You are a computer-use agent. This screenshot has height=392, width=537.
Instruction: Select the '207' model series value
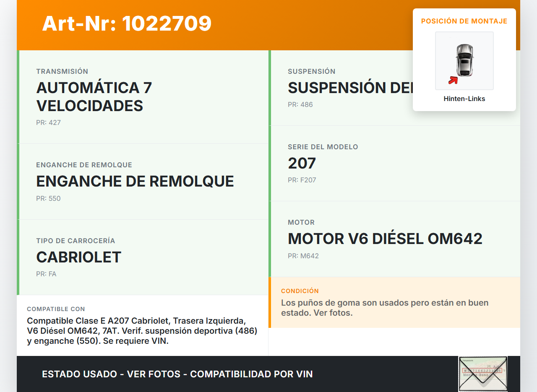[x=302, y=163]
